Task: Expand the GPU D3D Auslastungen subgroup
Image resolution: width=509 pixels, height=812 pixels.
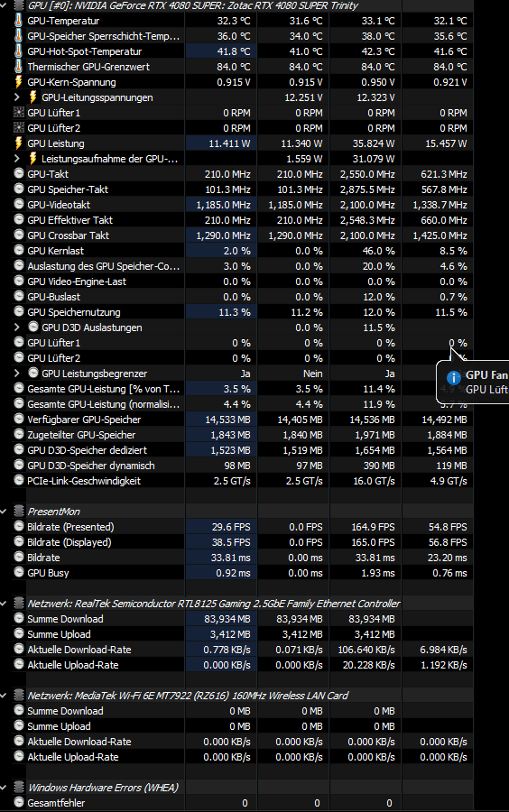Action: click(x=16, y=328)
